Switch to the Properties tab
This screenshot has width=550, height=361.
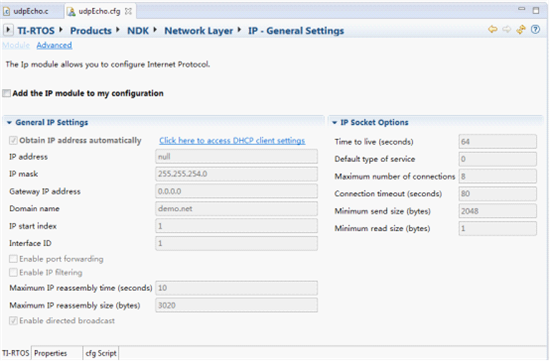51,353
